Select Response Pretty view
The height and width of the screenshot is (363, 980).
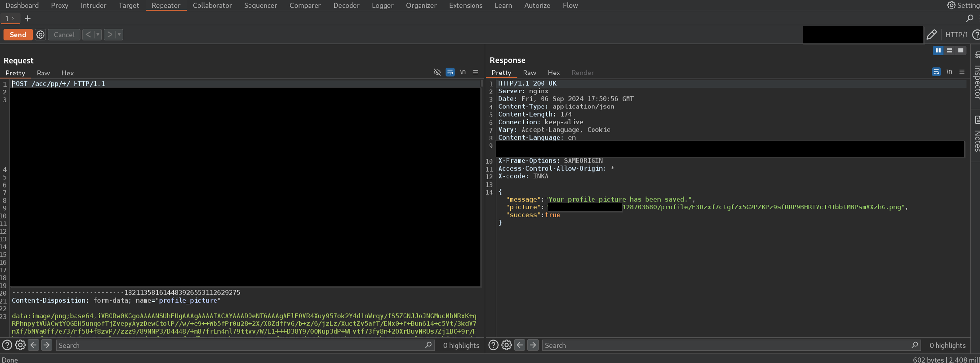point(501,73)
